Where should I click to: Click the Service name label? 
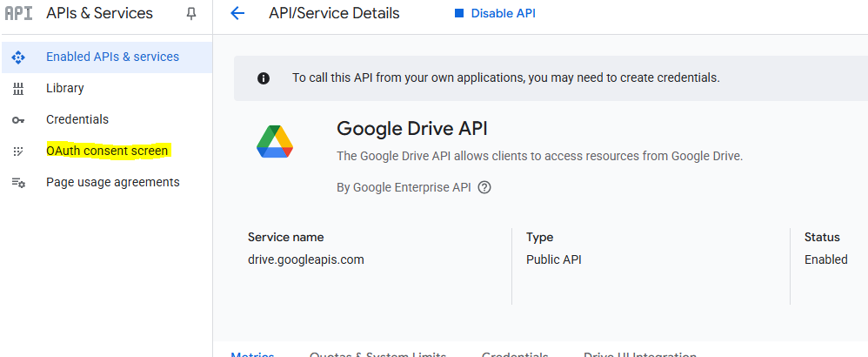click(285, 237)
